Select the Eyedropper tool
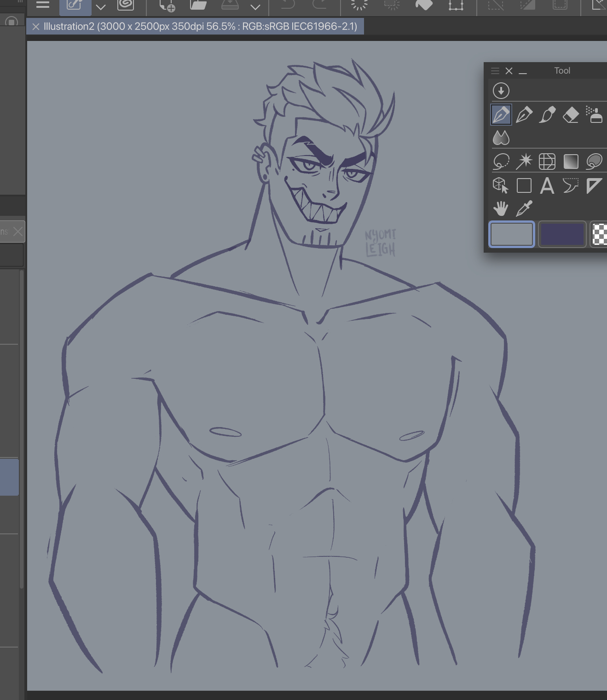Image resolution: width=607 pixels, height=700 pixels. 524,209
